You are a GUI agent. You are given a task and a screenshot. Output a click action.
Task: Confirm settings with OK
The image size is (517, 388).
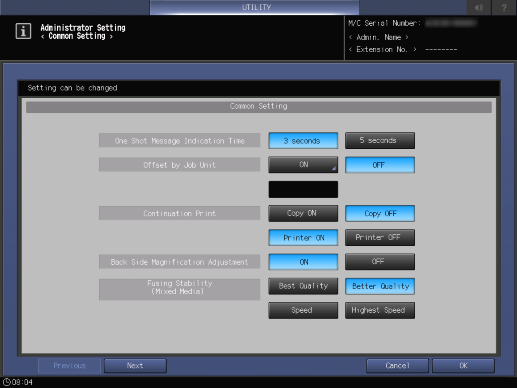pyautogui.click(x=463, y=366)
